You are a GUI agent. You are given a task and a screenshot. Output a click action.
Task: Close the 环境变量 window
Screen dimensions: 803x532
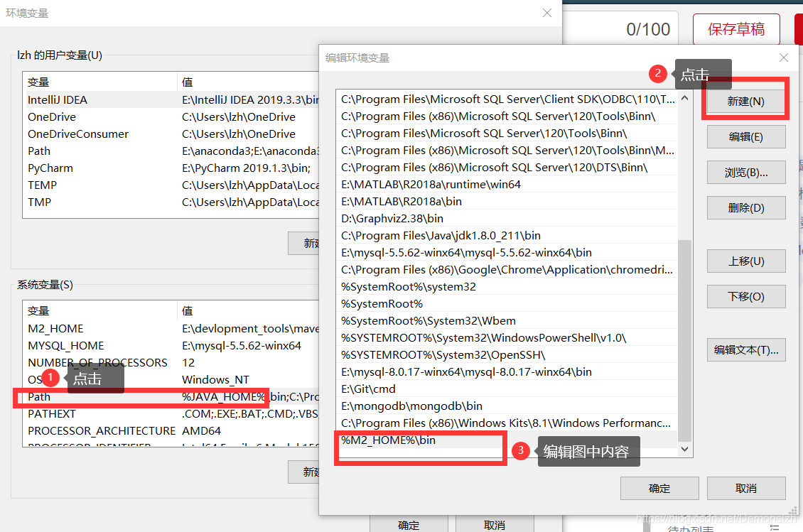click(x=547, y=13)
